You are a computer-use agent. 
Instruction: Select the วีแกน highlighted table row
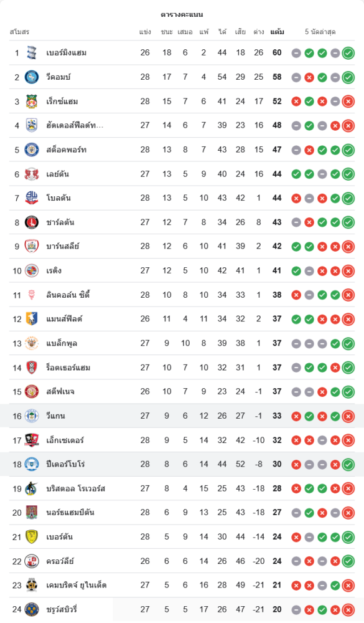(x=182, y=416)
